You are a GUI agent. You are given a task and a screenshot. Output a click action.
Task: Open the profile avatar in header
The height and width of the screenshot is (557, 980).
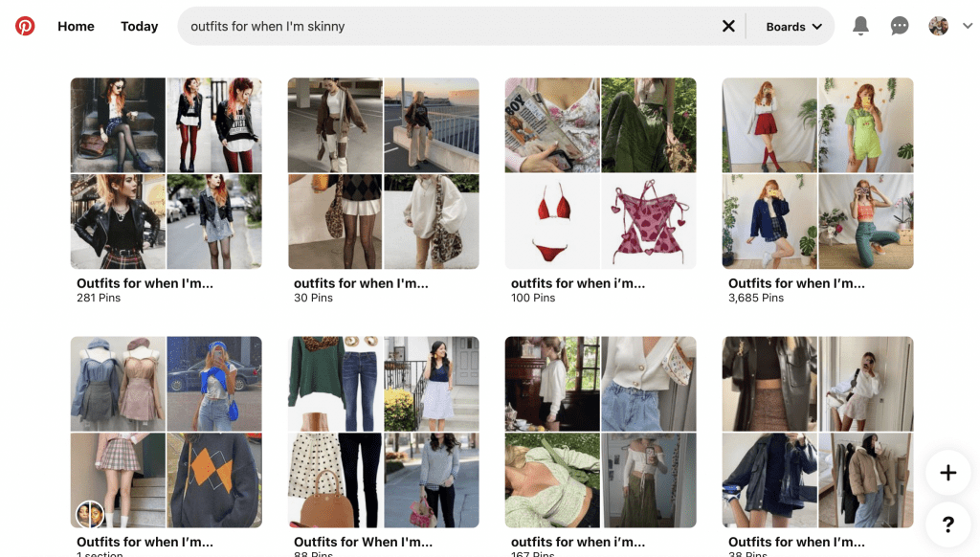click(x=938, y=26)
